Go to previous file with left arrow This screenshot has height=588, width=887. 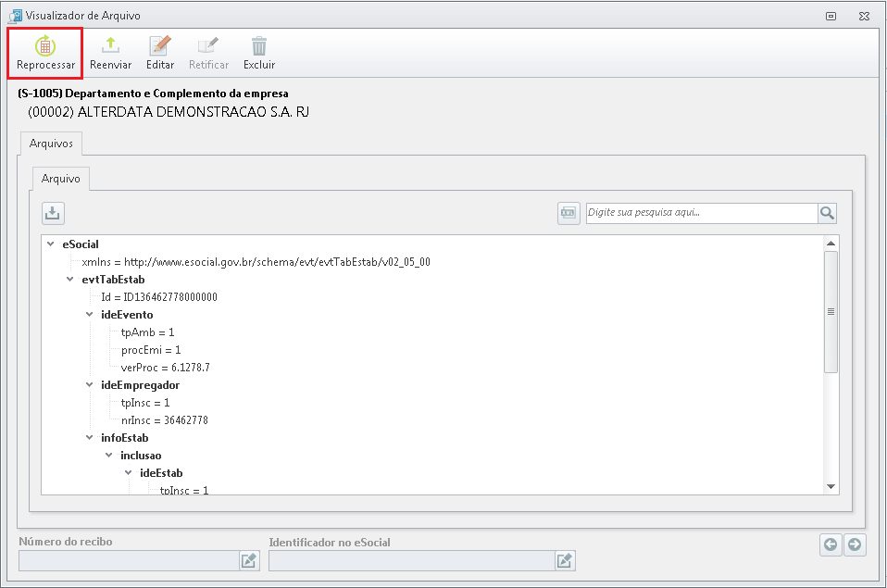pos(831,544)
